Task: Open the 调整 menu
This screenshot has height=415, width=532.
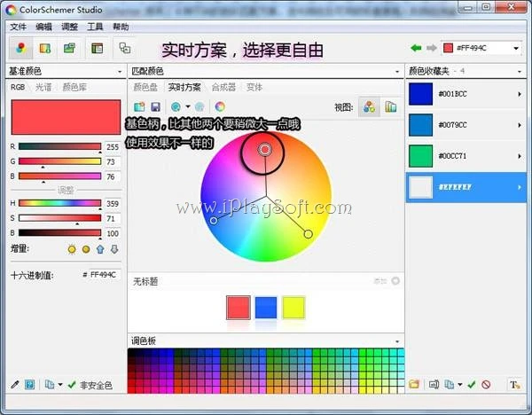Action: (x=69, y=27)
